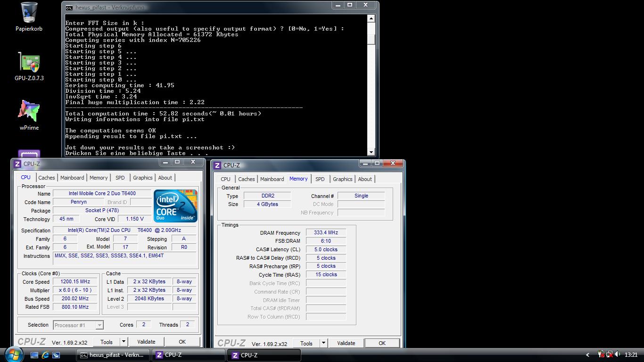This screenshot has height=362, width=644.
Task: Select Mainboard tab in right CPU-Z
Action: click(272, 179)
